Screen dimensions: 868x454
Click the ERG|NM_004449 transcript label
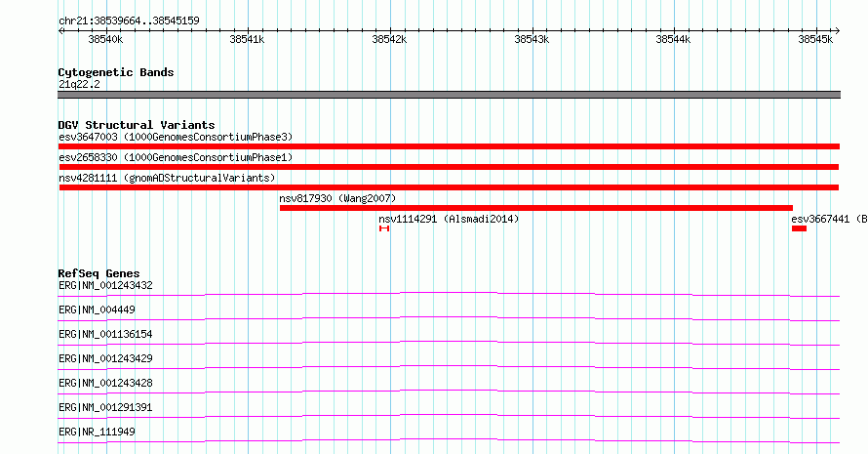coord(97,310)
